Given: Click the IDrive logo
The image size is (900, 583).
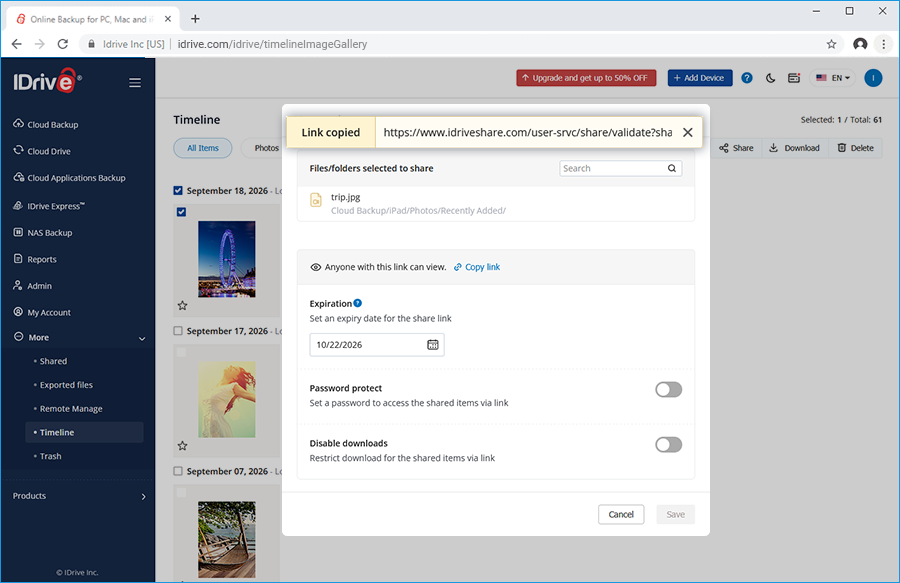Looking at the screenshot, I should click(47, 81).
